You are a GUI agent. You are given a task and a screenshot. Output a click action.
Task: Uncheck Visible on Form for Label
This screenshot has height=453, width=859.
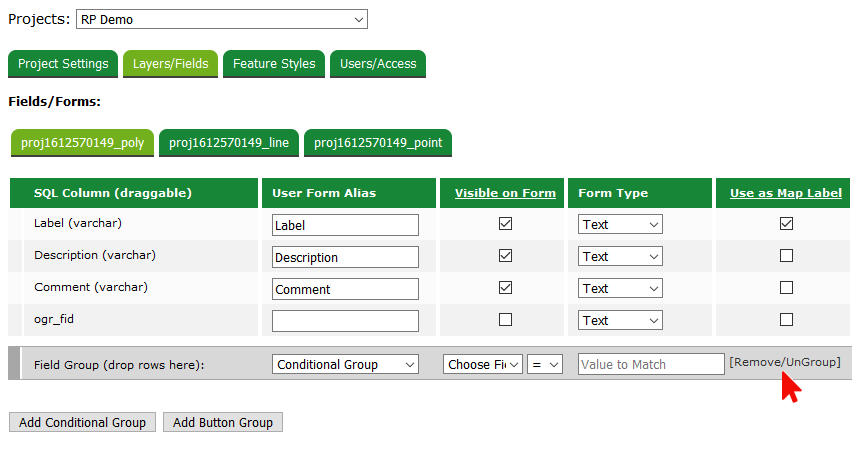point(505,224)
